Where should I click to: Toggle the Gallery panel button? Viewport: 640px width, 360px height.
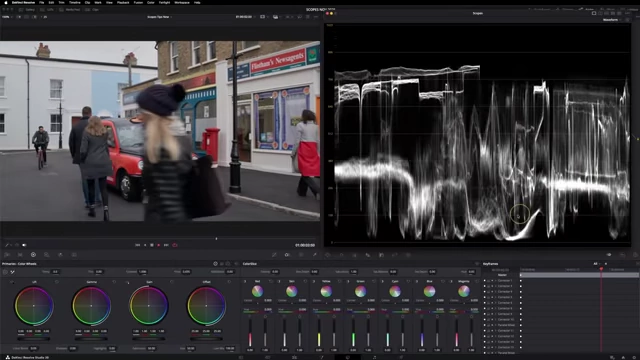click(x=27, y=9)
